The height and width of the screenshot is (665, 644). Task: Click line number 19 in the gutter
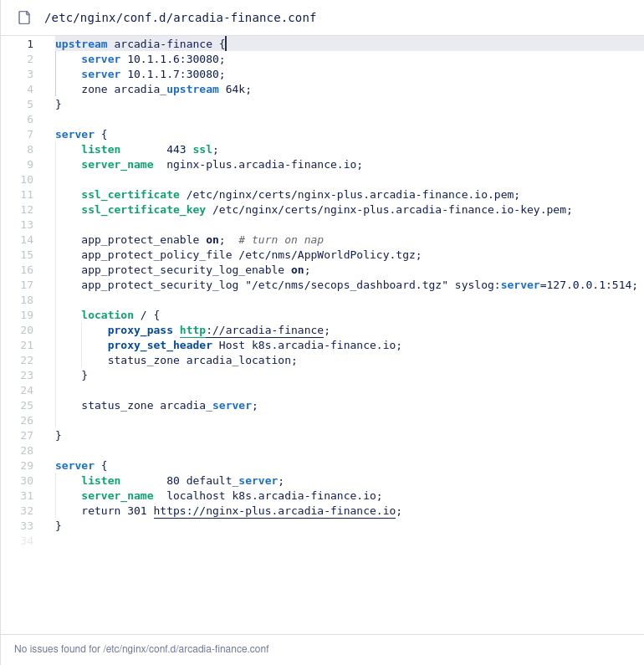pos(27,315)
